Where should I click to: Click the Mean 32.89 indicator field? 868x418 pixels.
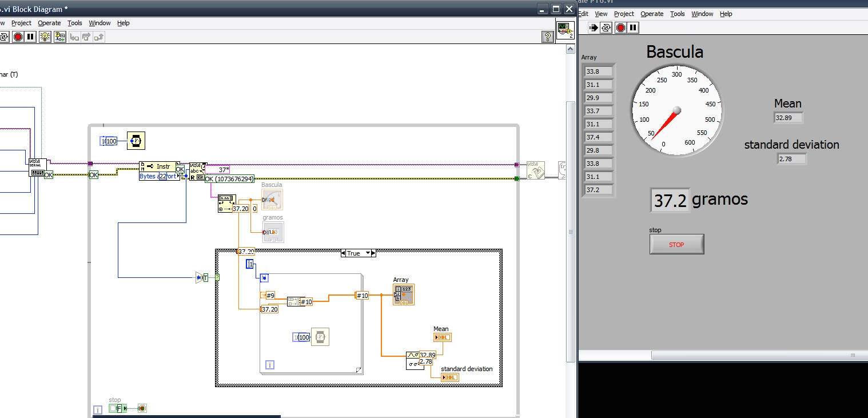pyautogui.click(x=789, y=118)
